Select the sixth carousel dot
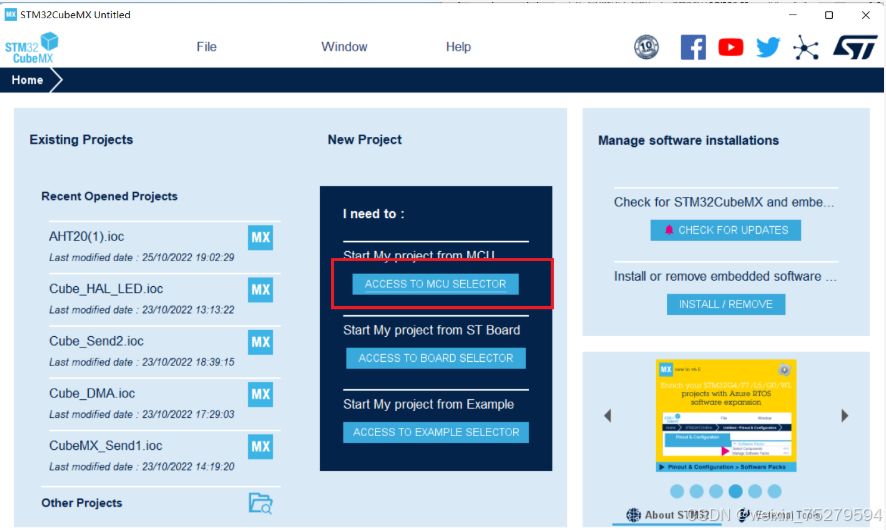This screenshot has height=530, width=886. click(775, 491)
